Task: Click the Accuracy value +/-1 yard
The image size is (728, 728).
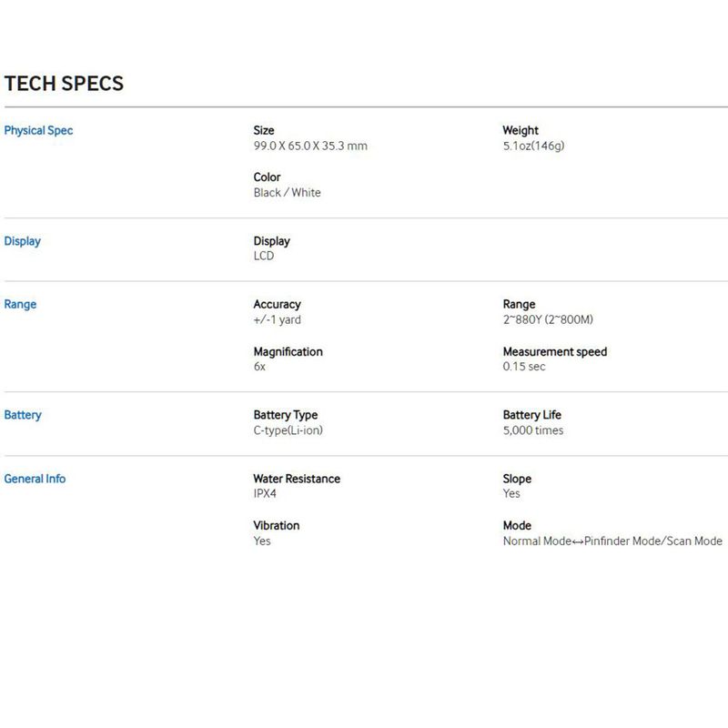Action: click(278, 319)
